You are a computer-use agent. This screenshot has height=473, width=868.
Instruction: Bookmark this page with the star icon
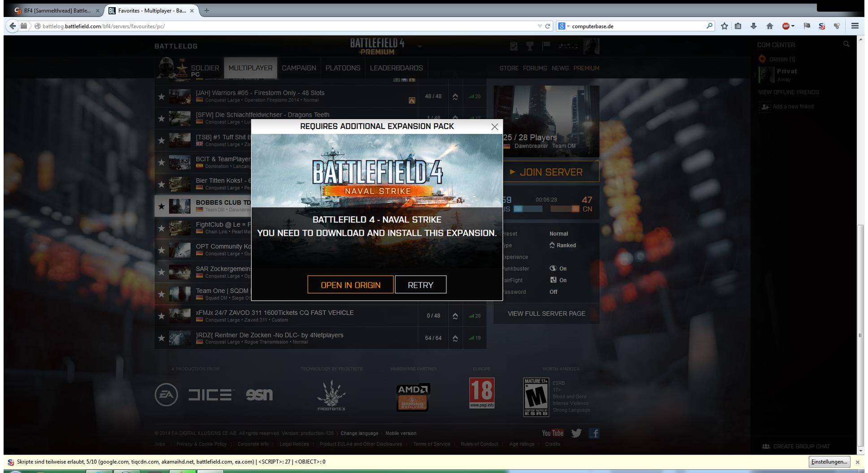[x=724, y=26]
